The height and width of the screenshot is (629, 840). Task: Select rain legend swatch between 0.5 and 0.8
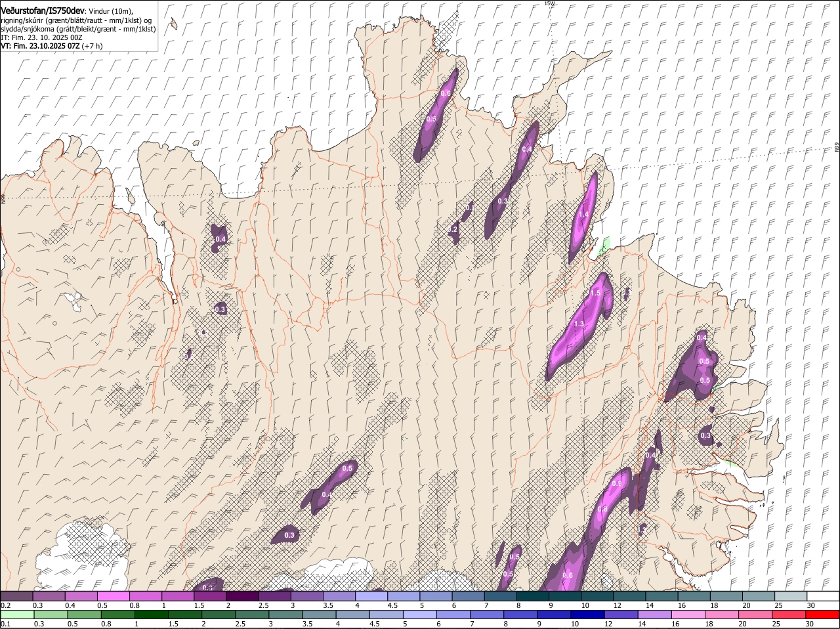[x=84, y=615]
